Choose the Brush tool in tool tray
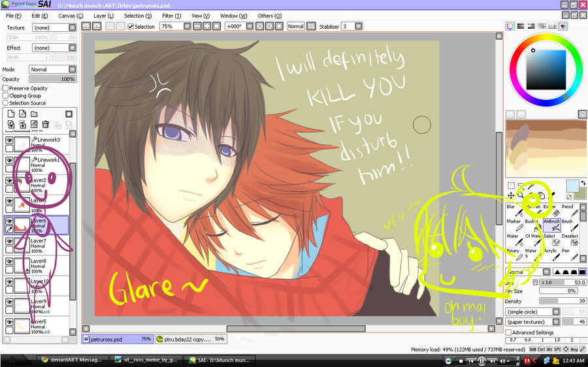The height and width of the screenshot is (367, 588). (x=570, y=225)
